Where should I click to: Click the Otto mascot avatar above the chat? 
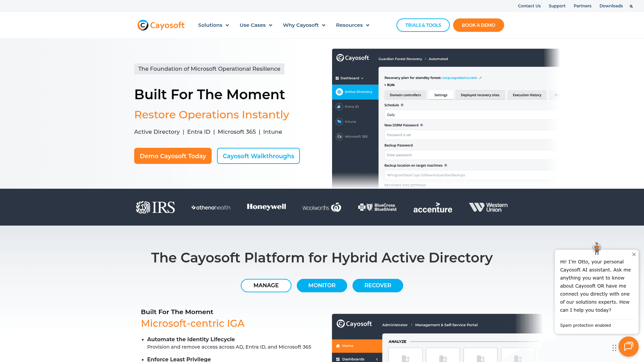597,248
